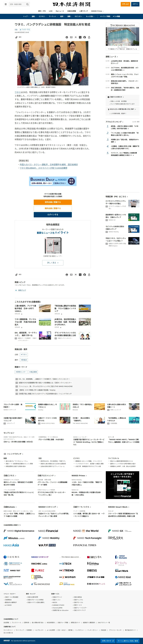The width and height of the screenshot is (143, 644).
Task: Expand マーケット nav dropdown
Action: (53, 16)
